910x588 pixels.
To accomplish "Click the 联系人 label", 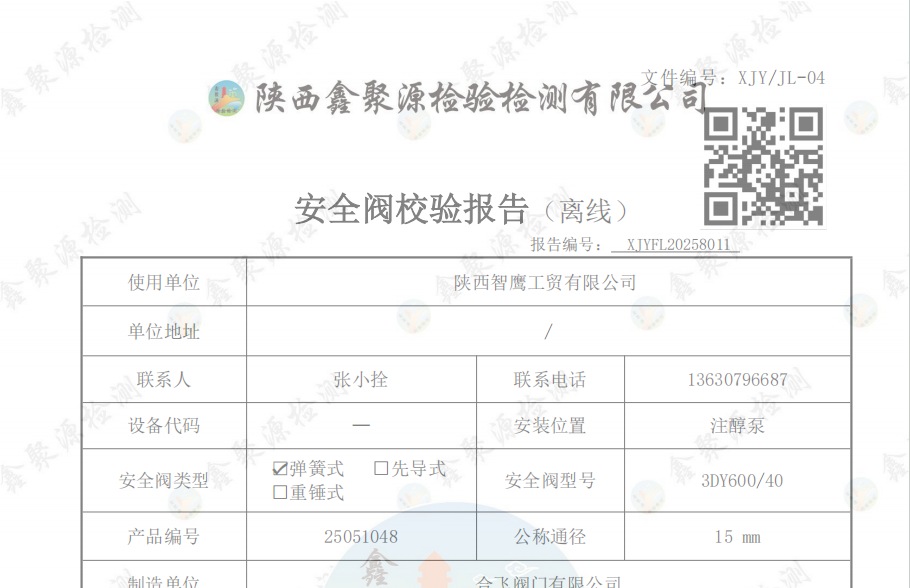I will click(164, 380).
